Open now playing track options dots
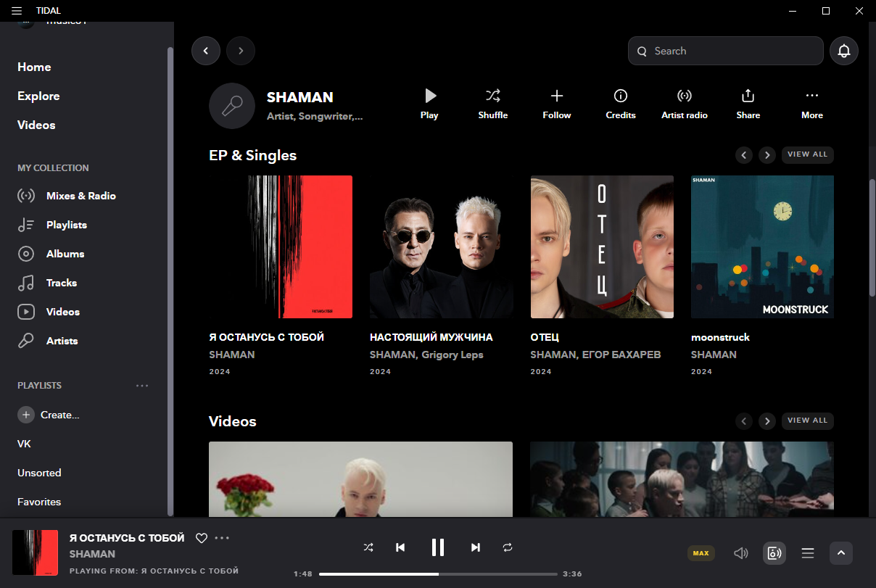The image size is (876, 588). click(222, 538)
